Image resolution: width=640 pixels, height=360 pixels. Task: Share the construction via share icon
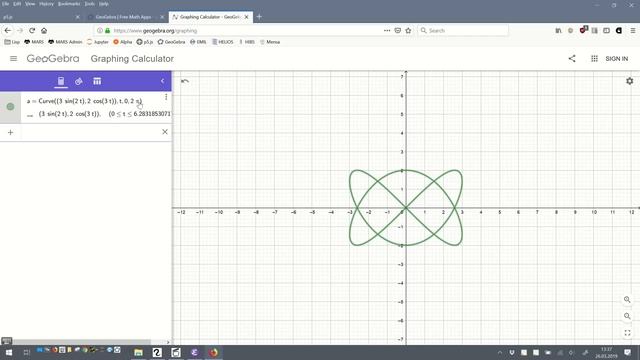pos(572,59)
